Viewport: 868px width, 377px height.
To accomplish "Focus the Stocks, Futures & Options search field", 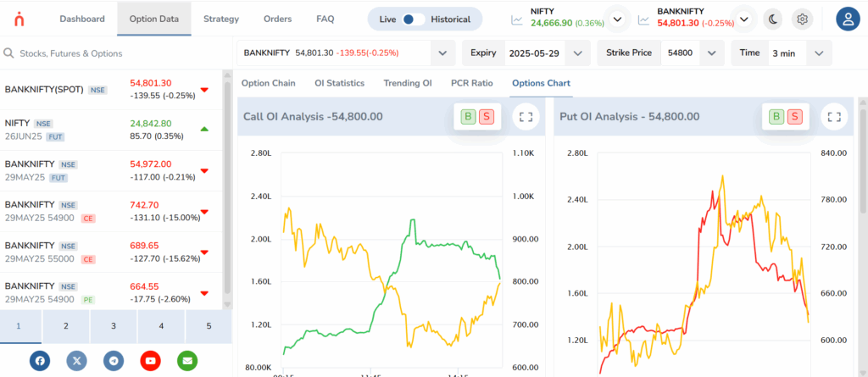I will tap(116, 53).
